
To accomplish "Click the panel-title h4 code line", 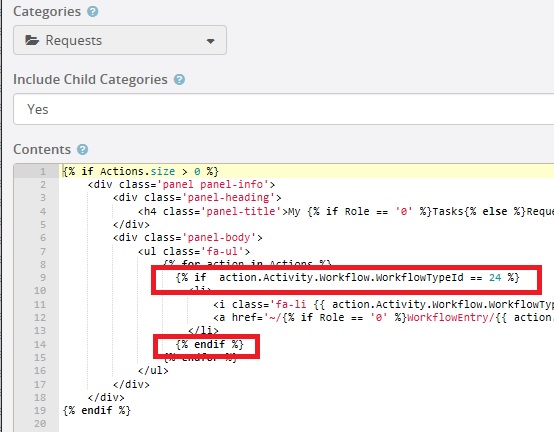I will tap(346, 212).
